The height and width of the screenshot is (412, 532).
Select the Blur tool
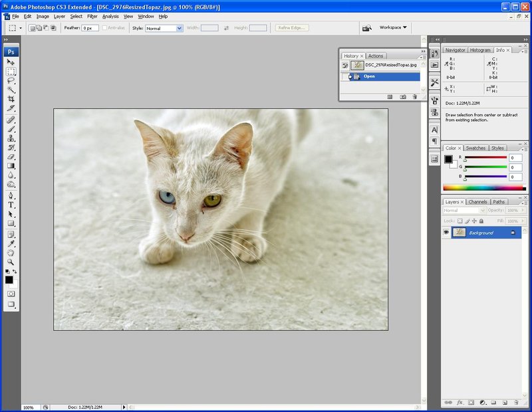(x=11, y=175)
